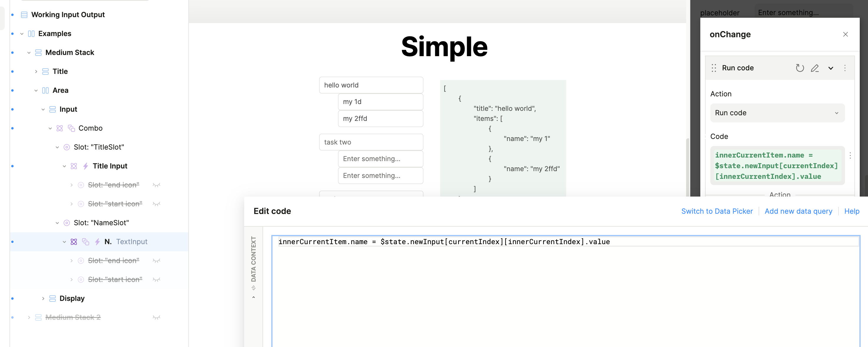Click the repeated-element icon on TextInput row
868x347 pixels.
click(86, 242)
